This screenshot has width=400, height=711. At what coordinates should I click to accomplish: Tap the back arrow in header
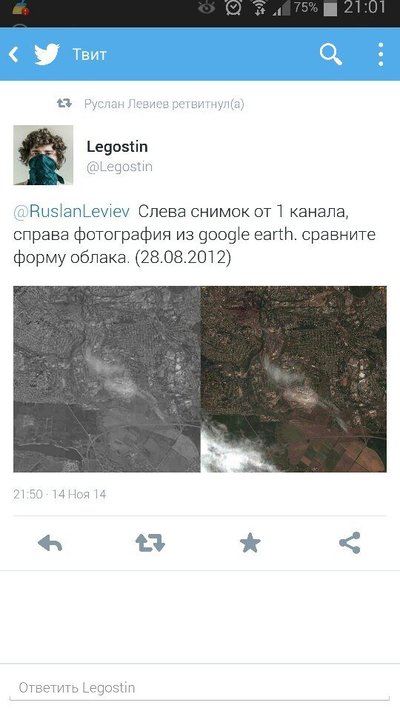[x=14, y=54]
